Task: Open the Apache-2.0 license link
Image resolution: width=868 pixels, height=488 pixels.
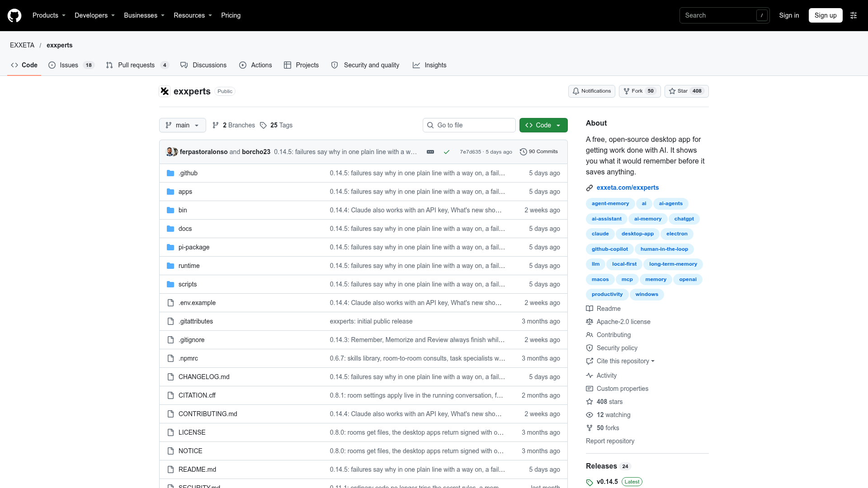Action: click(x=623, y=322)
